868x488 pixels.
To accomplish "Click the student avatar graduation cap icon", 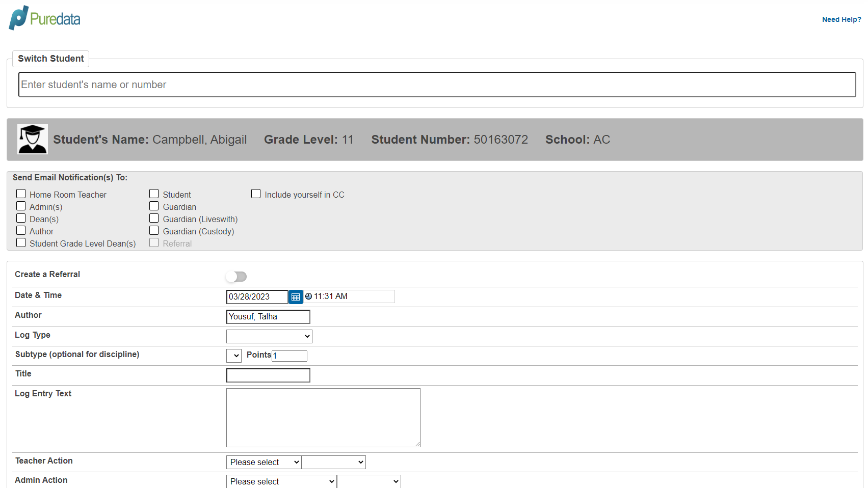I will click(x=32, y=139).
